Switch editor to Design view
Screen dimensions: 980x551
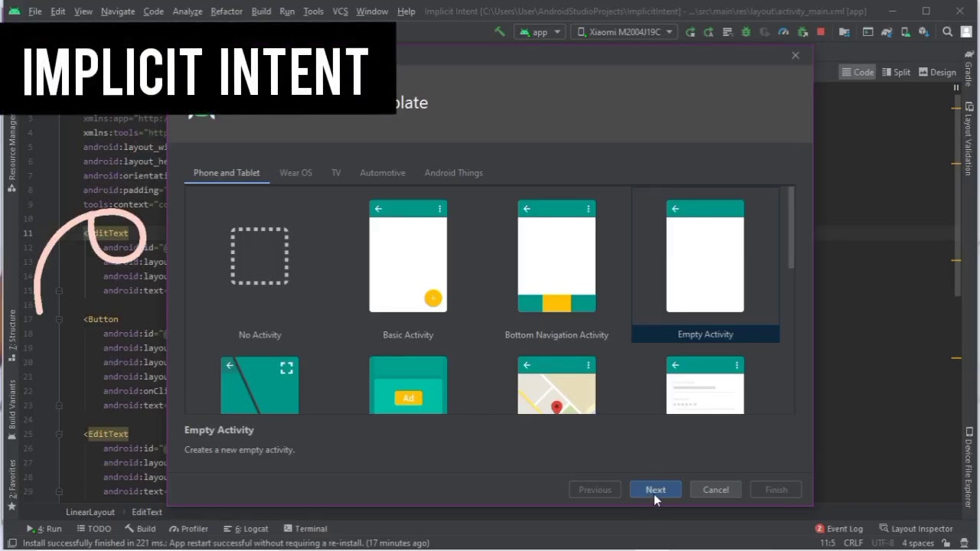tap(937, 72)
